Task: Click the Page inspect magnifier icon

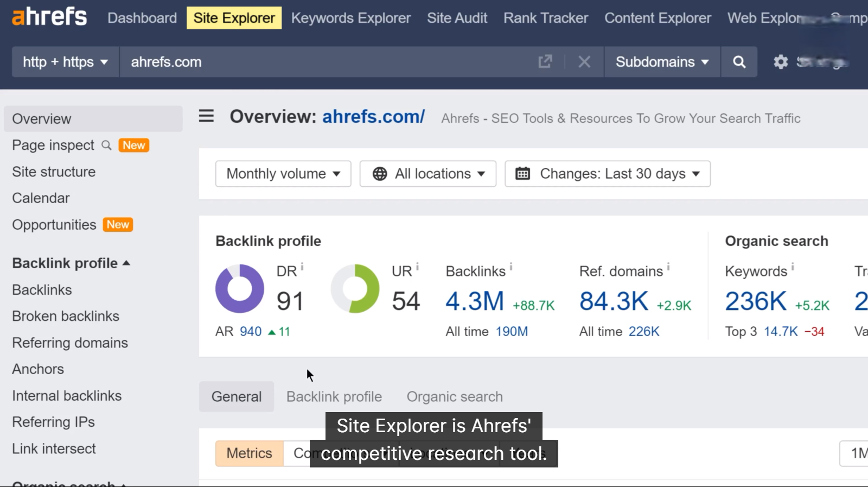Action: pyautogui.click(x=106, y=146)
